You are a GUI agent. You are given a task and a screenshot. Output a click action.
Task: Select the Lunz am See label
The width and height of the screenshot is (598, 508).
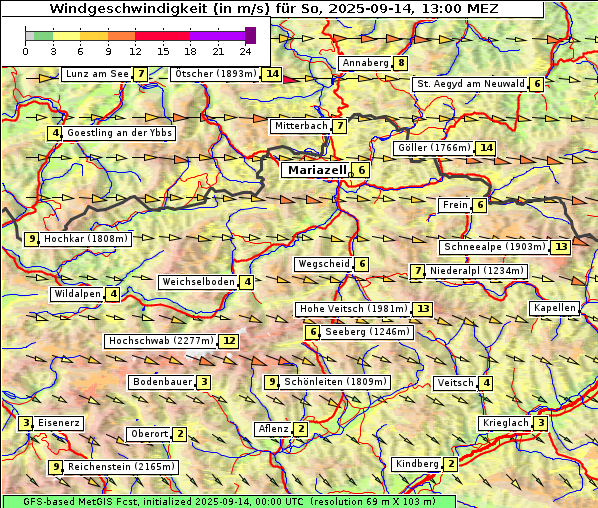[97, 74]
